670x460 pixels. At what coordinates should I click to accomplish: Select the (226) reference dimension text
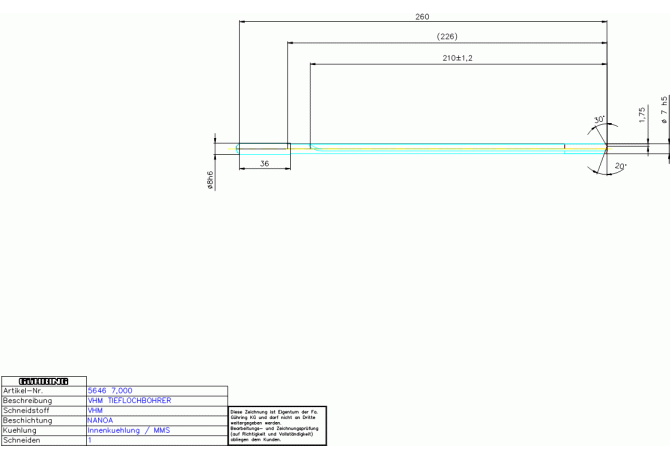coord(447,37)
